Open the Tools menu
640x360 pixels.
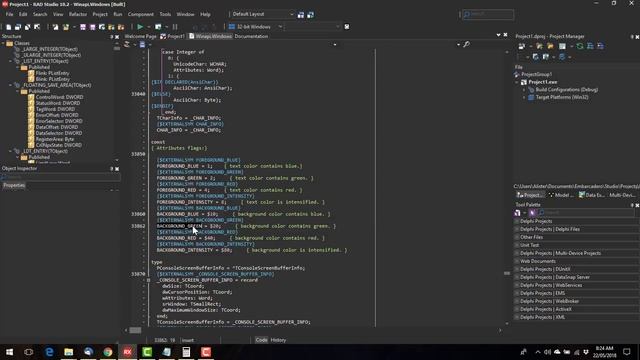pyautogui.click(x=165, y=14)
